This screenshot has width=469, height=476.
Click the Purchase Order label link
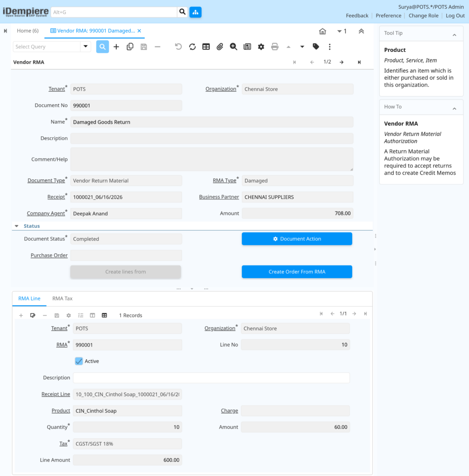click(x=49, y=255)
